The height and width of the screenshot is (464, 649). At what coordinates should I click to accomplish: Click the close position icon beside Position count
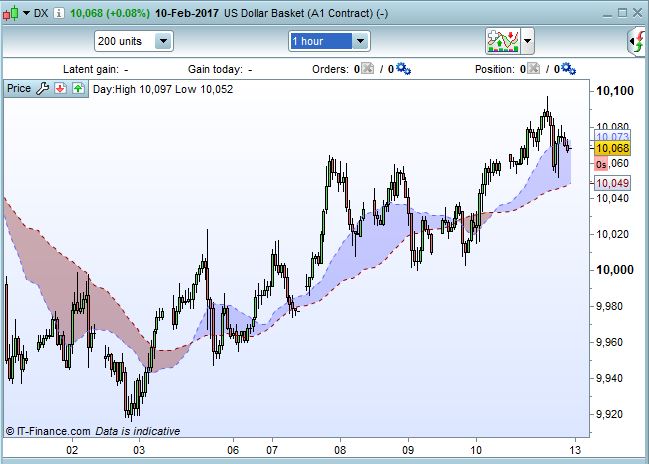(x=530, y=69)
